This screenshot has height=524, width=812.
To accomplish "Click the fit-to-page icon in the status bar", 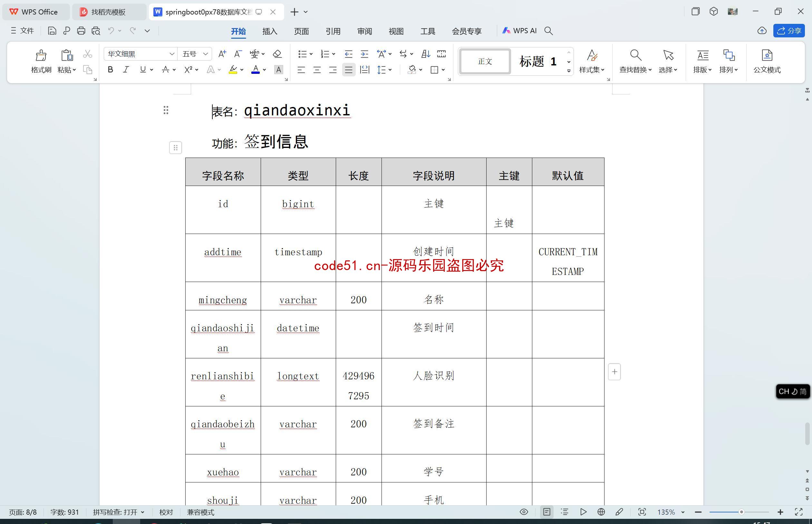I will click(x=642, y=512).
